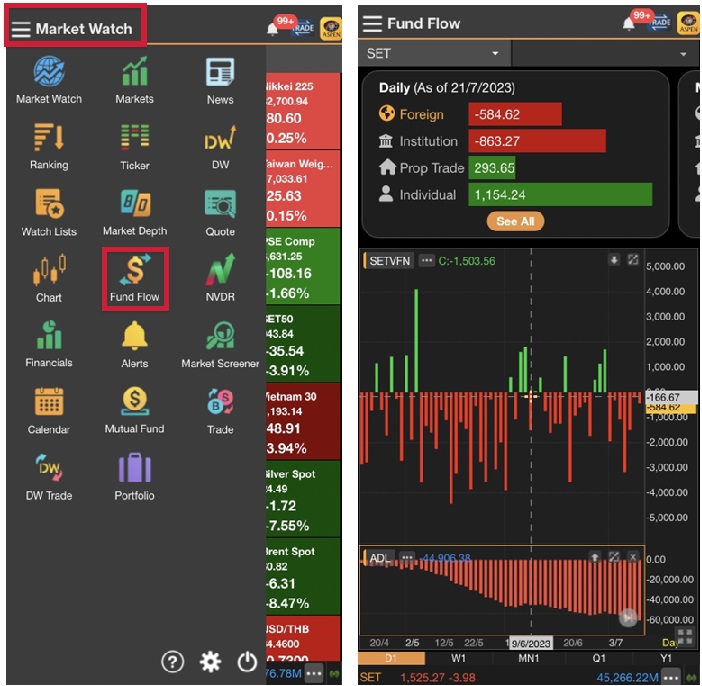Open the notification bell in the Fund Flow header

tap(628, 24)
